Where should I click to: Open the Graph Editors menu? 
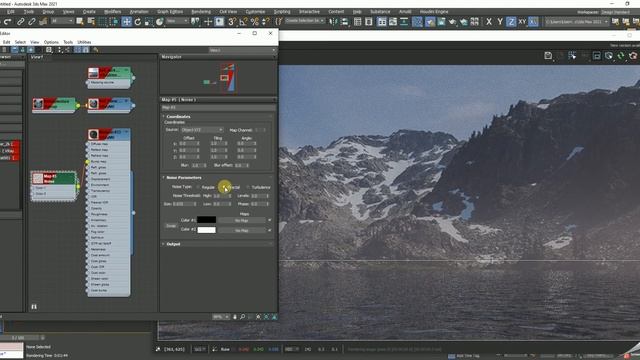point(170,12)
